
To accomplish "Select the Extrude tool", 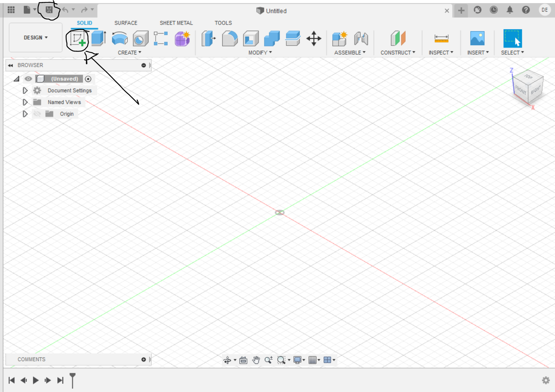I will (99, 39).
